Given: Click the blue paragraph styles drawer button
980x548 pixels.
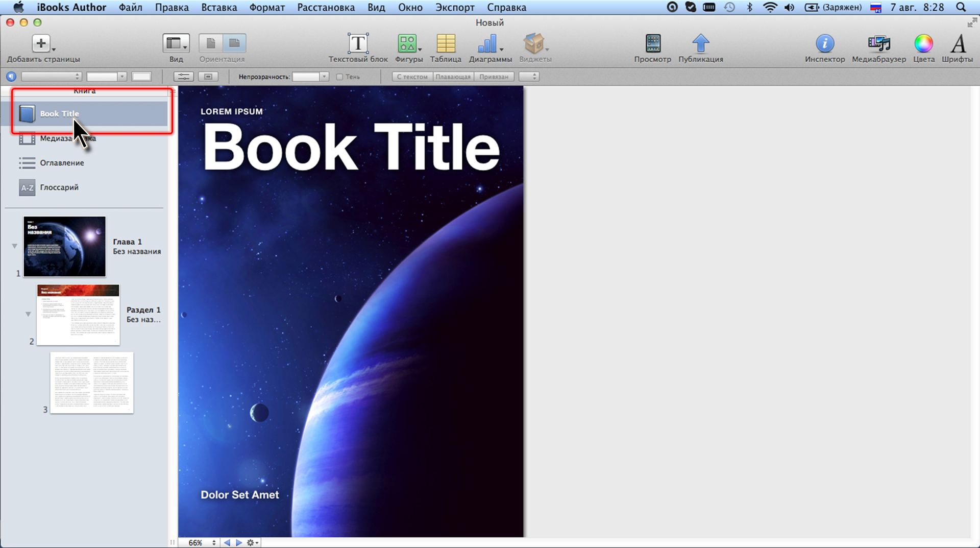Looking at the screenshot, I should 11,77.
